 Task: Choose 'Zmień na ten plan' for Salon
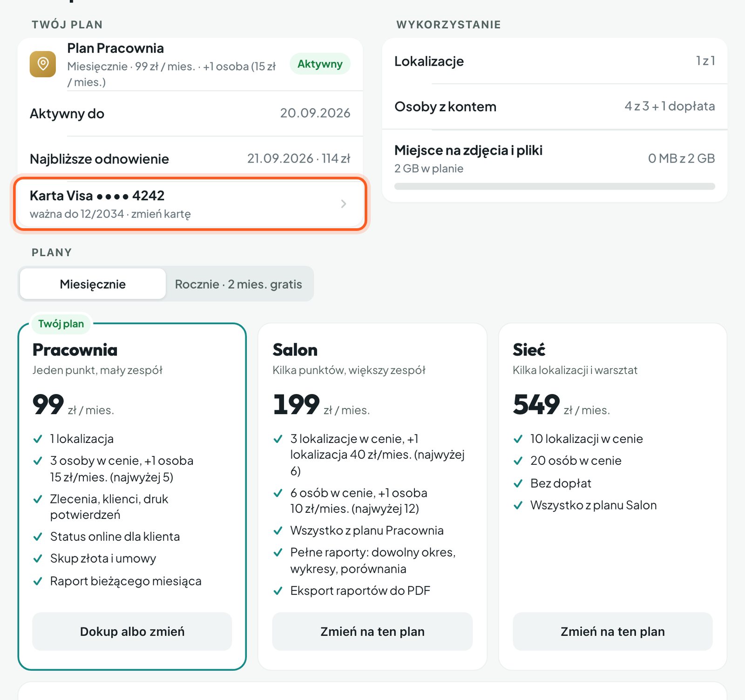click(x=372, y=632)
